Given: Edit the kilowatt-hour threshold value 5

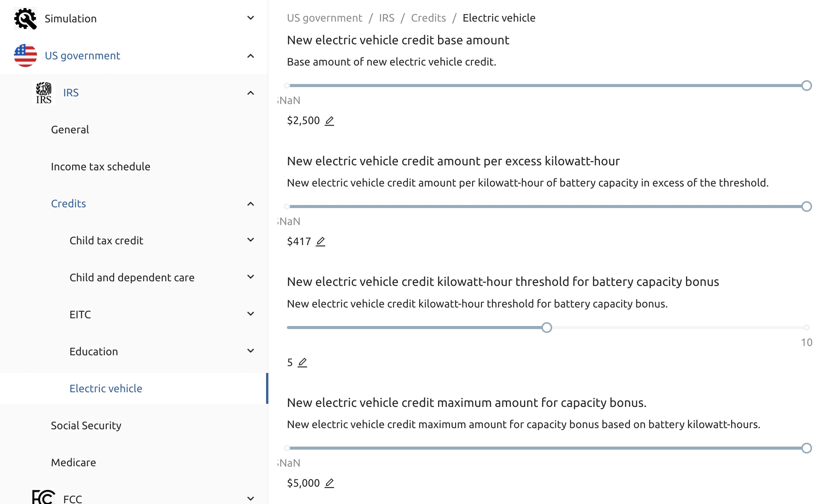Looking at the screenshot, I should [x=302, y=363].
